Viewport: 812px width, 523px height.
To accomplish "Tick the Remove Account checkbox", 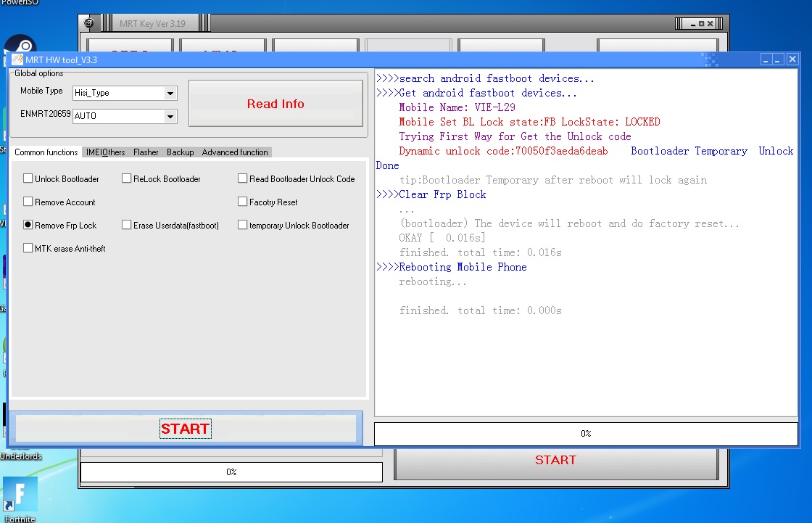I will [28, 202].
